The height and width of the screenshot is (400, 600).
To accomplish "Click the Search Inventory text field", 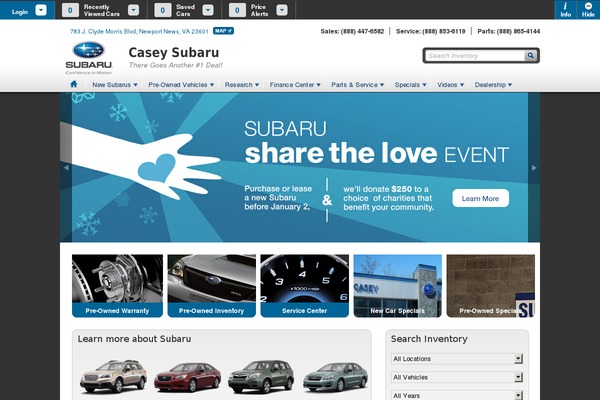I will [x=474, y=56].
